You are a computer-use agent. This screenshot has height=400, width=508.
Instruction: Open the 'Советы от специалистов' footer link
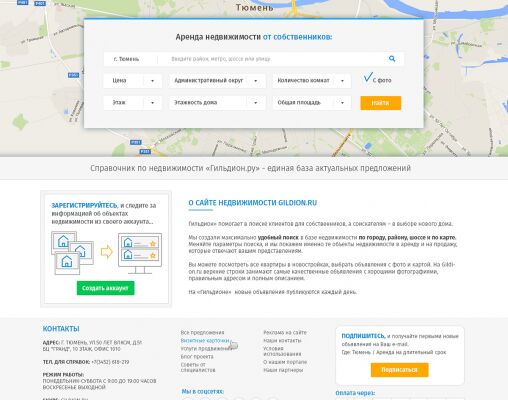(x=198, y=367)
